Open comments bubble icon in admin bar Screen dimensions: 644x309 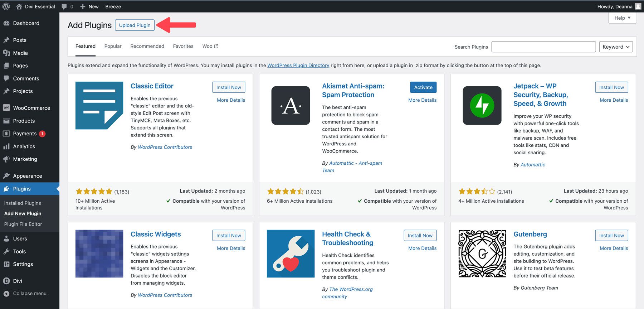click(64, 6)
